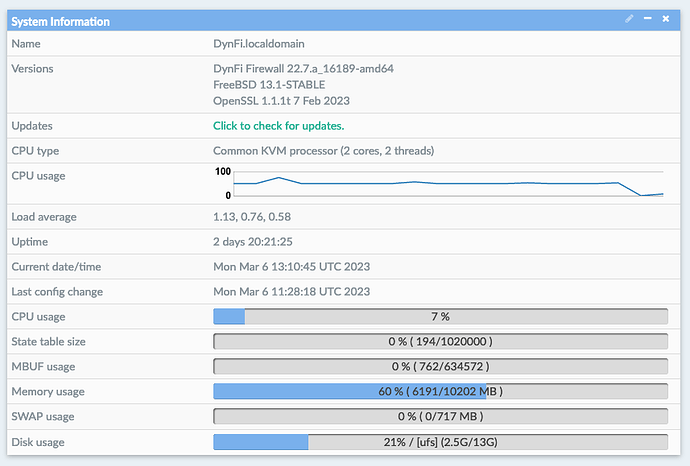The width and height of the screenshot is (690, 466).
Task: Click the State table size progress bar
Action: (440, 341)
